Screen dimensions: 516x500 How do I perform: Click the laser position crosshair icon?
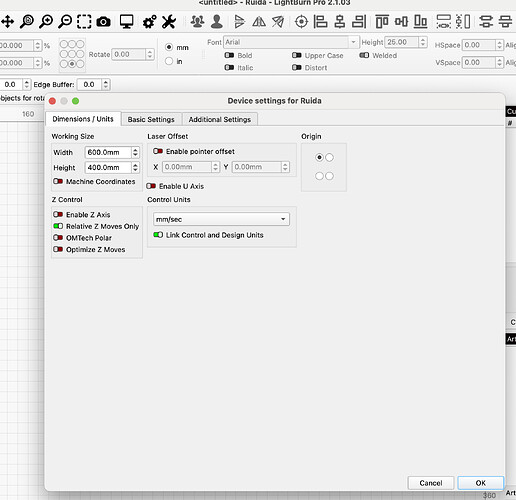tap(301, 22)
